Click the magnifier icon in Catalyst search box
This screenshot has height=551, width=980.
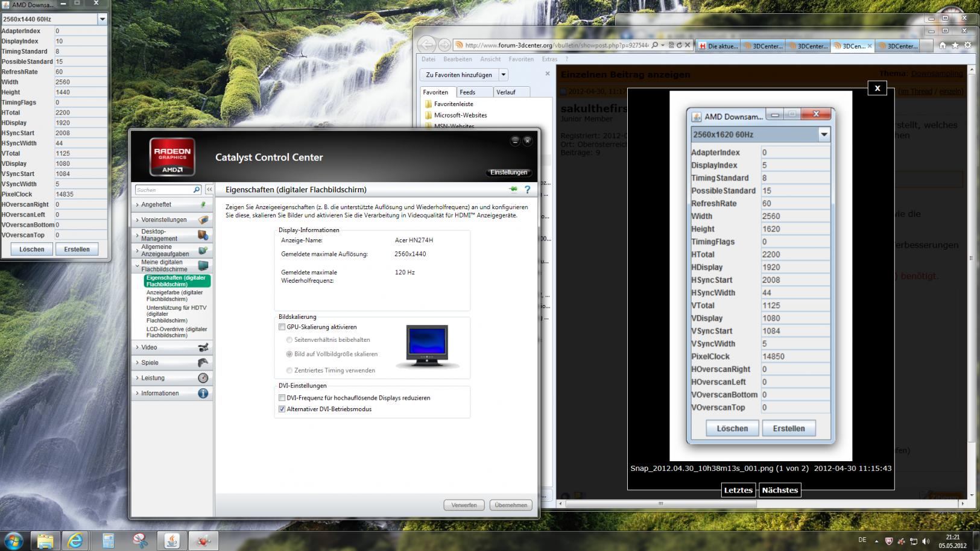[x=196, y=190]
